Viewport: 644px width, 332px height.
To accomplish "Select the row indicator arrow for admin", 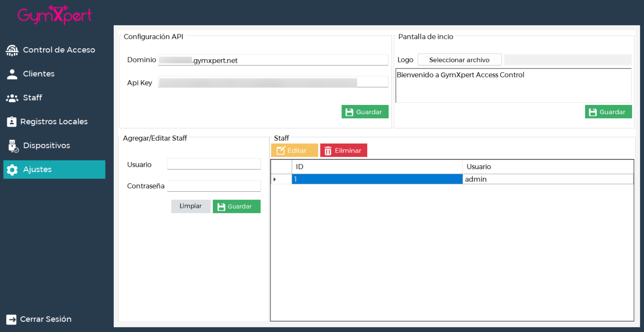I will [x=275, y=179].
